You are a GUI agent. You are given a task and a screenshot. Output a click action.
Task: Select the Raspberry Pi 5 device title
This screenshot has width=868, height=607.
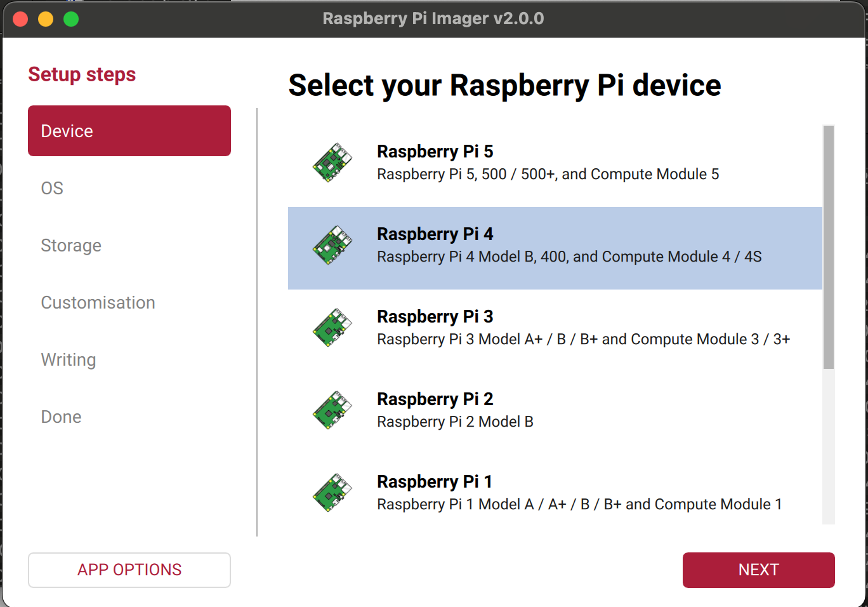435,152
